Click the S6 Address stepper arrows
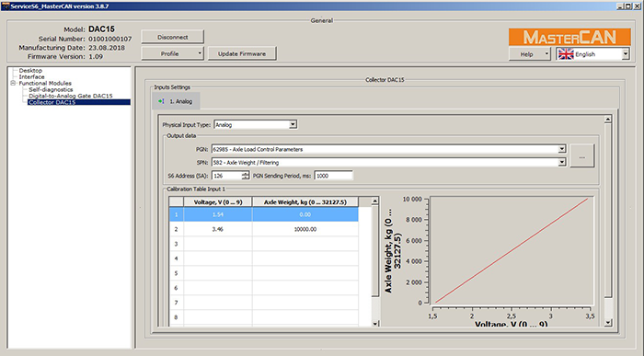 click(x=246, y=176)
